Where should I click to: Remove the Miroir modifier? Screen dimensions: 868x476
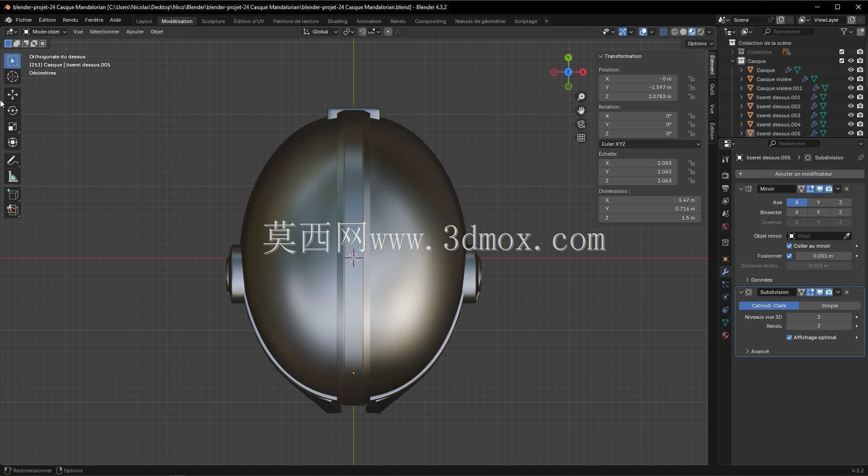[x=847, y=189]
